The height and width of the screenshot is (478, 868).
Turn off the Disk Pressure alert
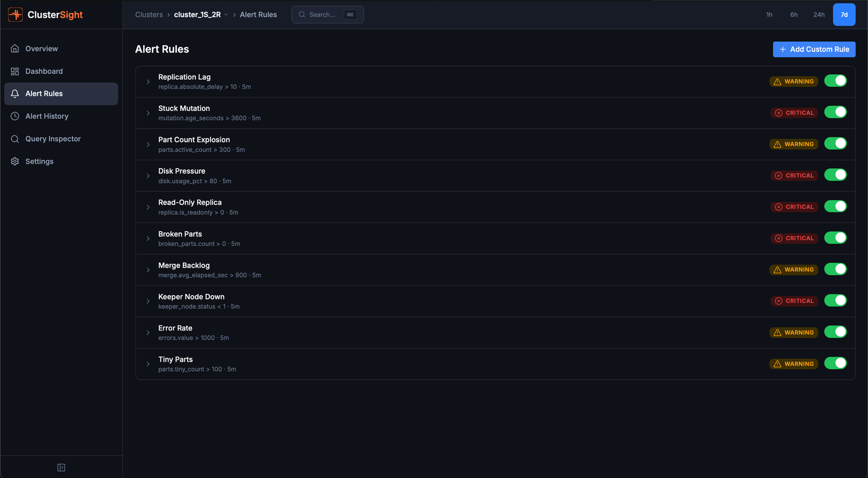click(835, 175)
